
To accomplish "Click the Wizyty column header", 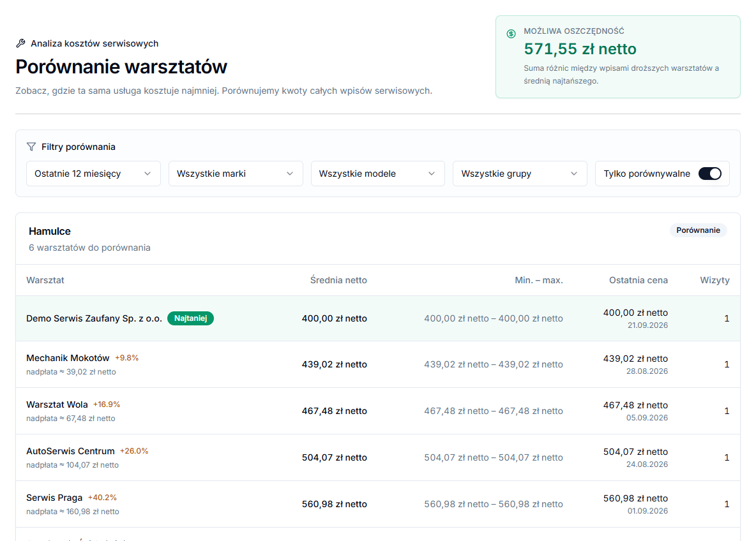I will (714, 280).
